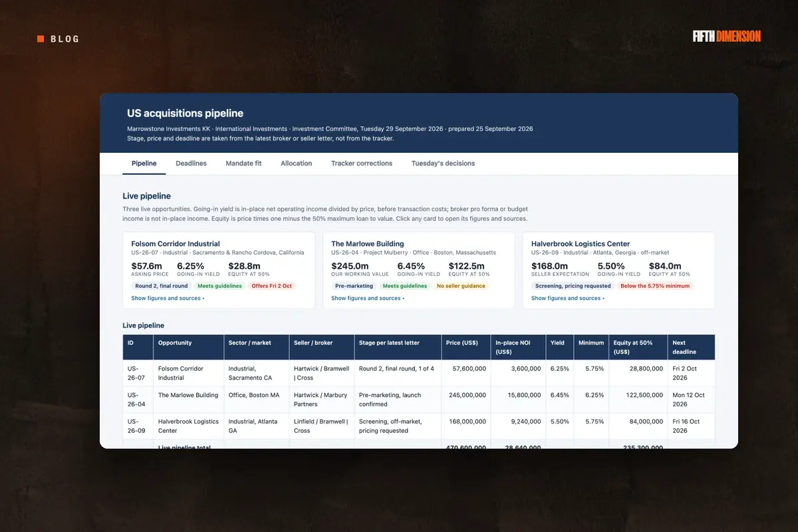The height and width of the screenshot is (532, 798).
Task: Click the Next deadline column header
Action: (691, 347)
